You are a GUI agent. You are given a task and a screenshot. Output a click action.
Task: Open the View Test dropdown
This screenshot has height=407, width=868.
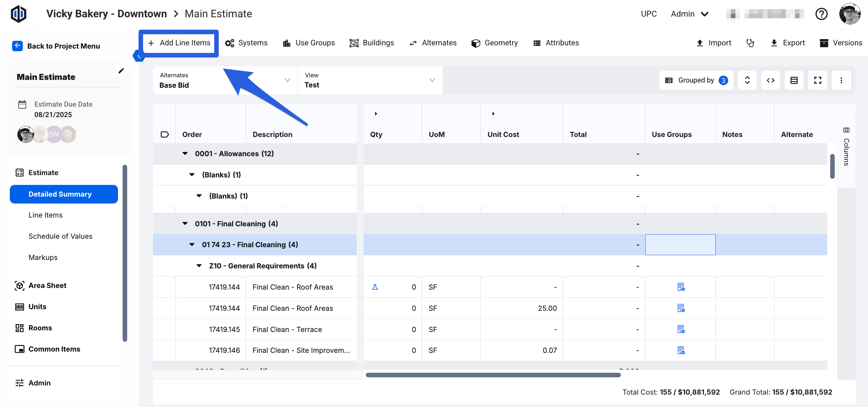tap(370, 80)
